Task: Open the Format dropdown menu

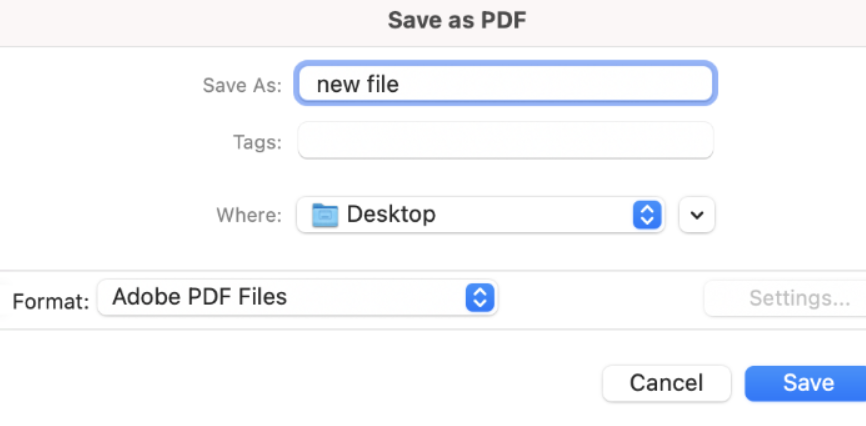Action: tap(298, 298)
